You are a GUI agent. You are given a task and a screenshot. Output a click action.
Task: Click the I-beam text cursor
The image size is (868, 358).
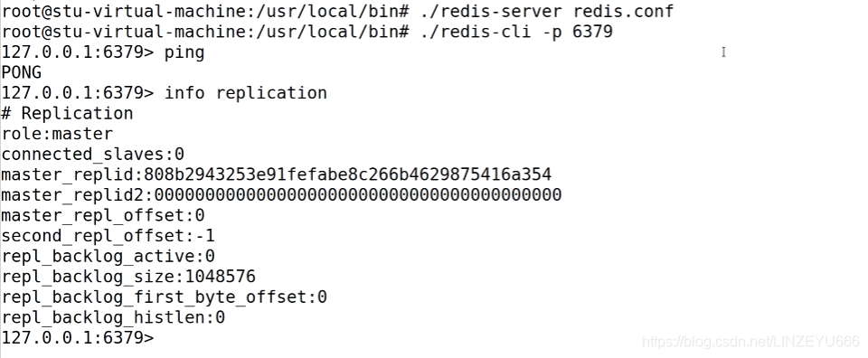pos(723,52)
